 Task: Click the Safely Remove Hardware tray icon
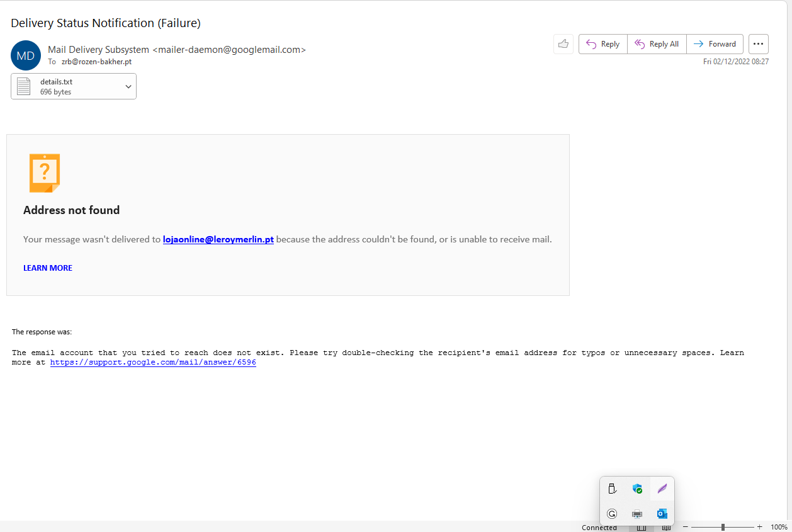(612, 489)
